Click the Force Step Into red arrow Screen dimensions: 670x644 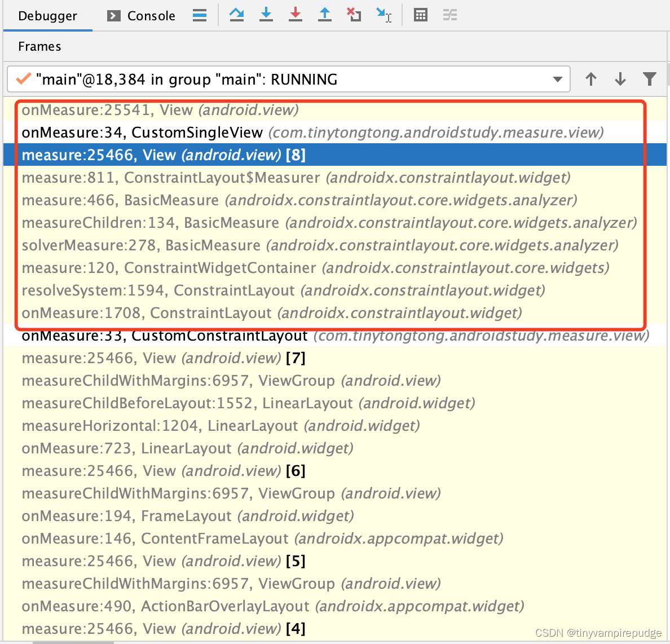[x=296, y=15]
